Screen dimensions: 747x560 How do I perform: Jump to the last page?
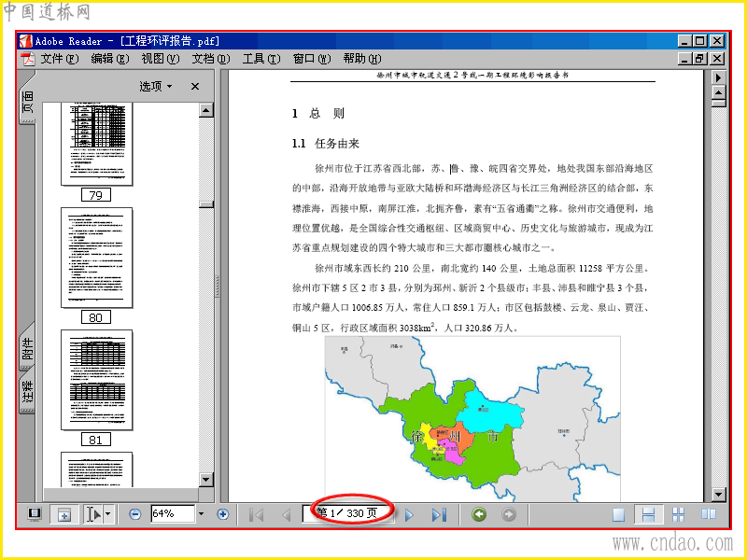point(439,515)
